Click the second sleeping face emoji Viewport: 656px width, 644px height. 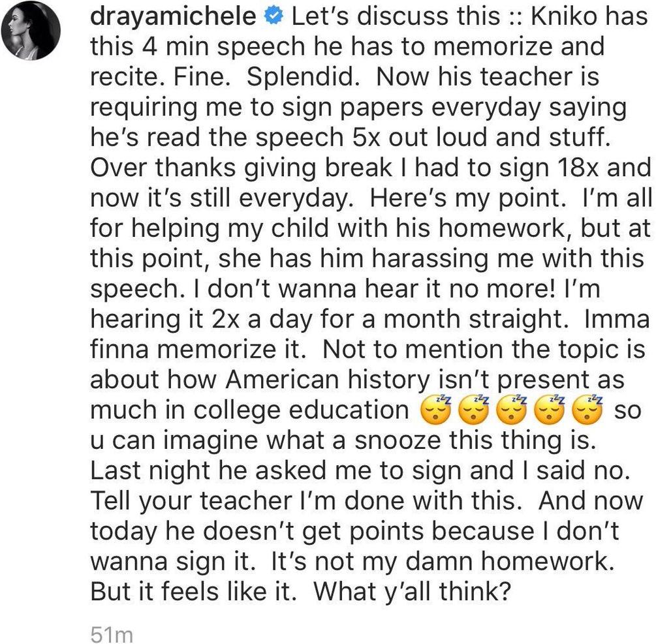click(474, 409)
